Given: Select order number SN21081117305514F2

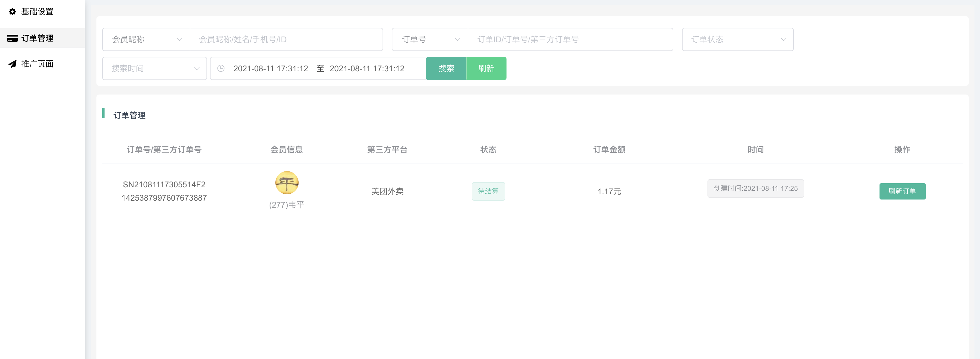Looking at the screenshot, I should tap(164, 184).
